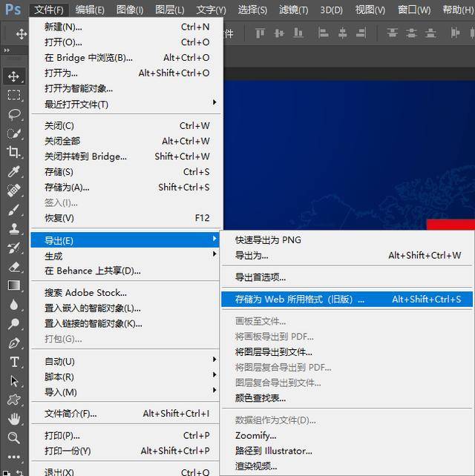Image resolution: width=475 pixels, height=476 pixels.
Task: Select the Zoom tool
Action: click(14, 438)
